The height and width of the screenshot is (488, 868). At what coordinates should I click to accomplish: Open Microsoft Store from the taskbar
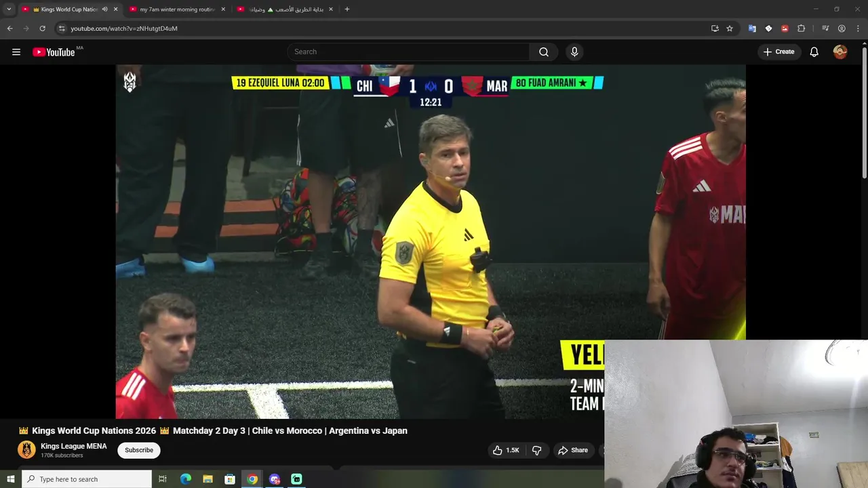coord(230,479)
